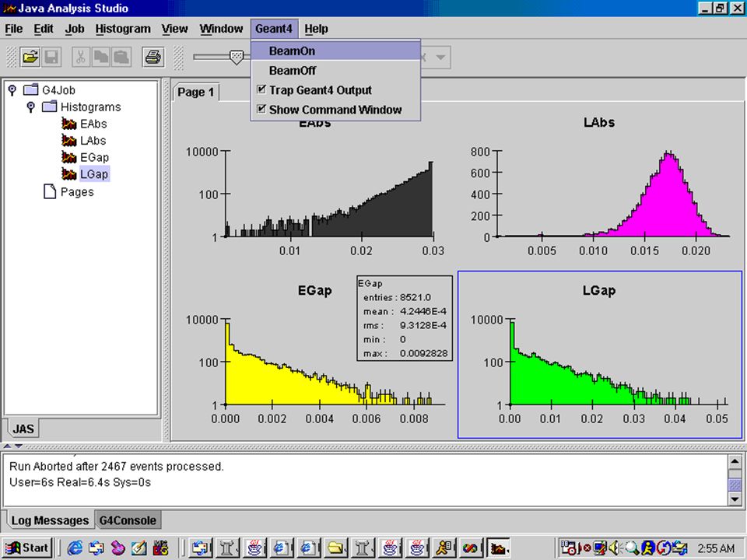Select the JAS tab below the tree
The image size is (747, 560).
23,429
